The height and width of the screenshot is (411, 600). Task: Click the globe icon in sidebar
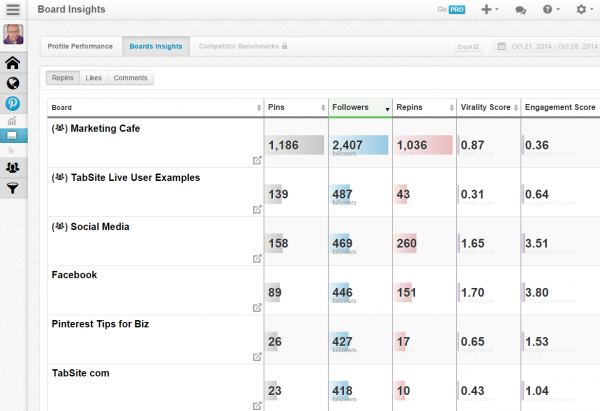pyautogui.click(x=13, y=83)
